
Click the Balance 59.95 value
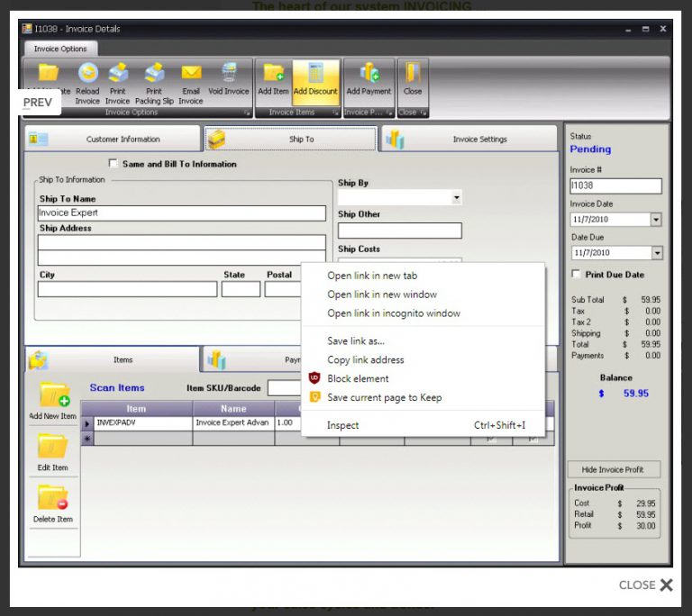click(x=636, y=394)
